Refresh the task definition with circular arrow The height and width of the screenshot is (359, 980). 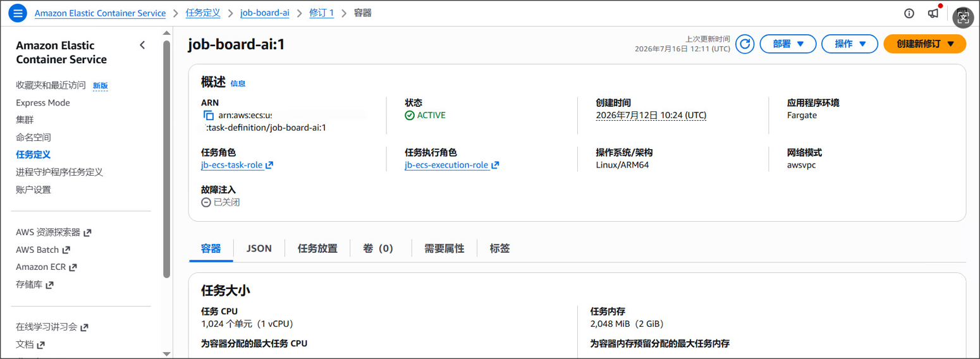pos(745,44)
